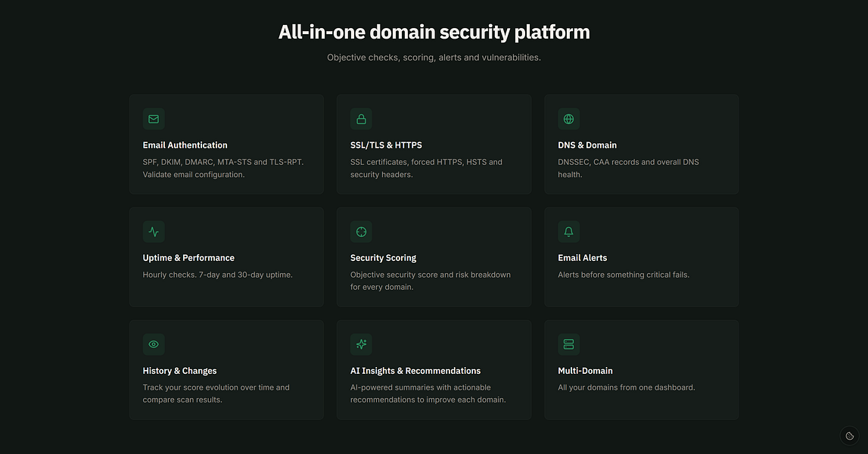Click the bell icon for Email Alerts
This screenshot has width=868, height=454.
[568, 232]
